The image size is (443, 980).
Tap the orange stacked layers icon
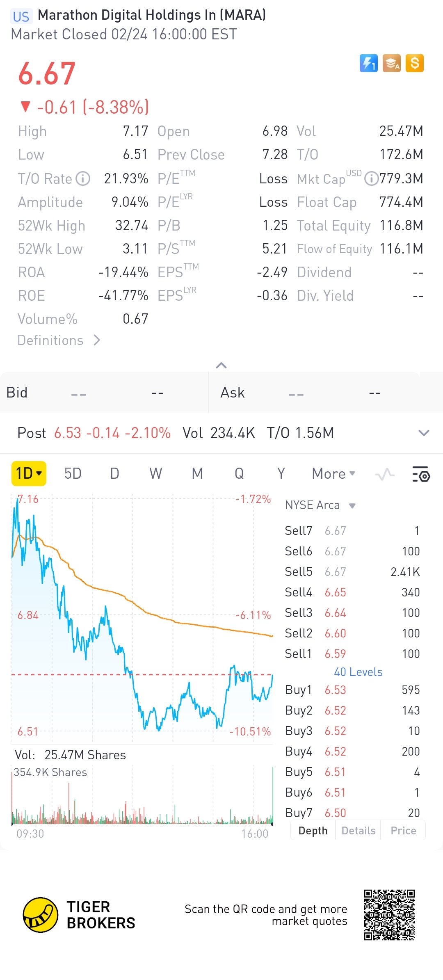pos(391,64)
